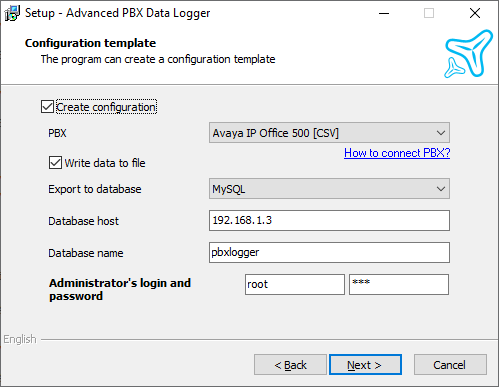Click the Database host label
This screenshot has width=499, height=387.
coord(83,221)
